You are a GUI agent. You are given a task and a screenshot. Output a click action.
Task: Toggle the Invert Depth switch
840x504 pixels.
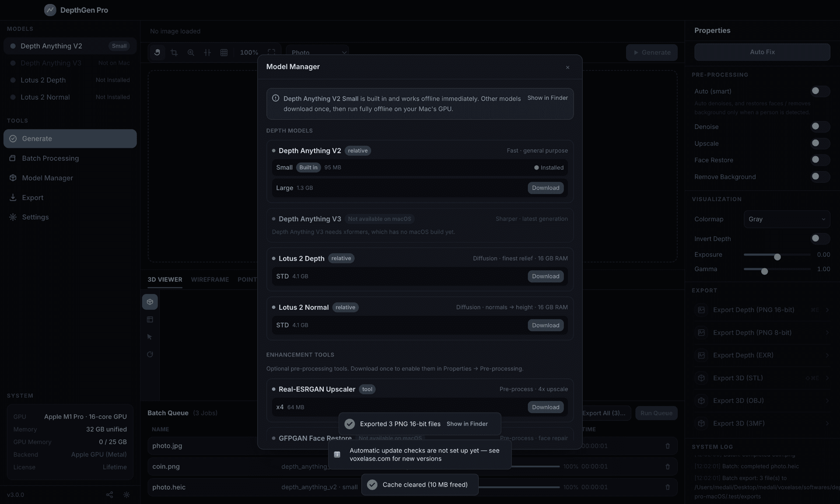[819, 238]
